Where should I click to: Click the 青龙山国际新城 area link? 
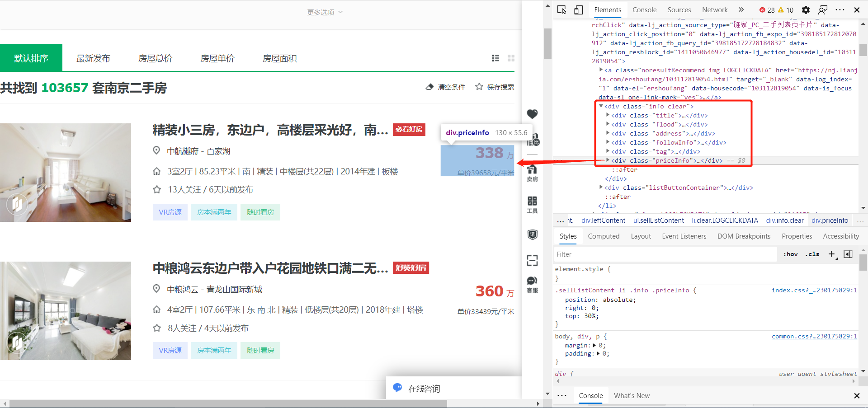click(x=234, y=290)
